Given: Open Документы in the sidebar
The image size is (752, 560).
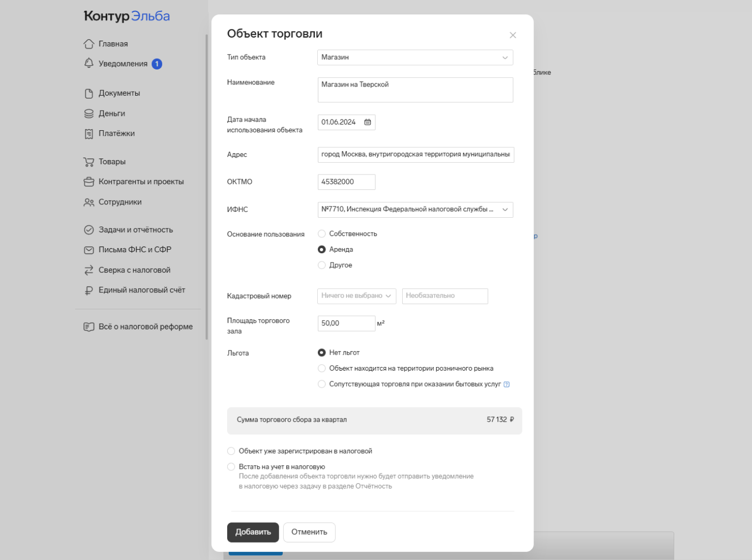Looking at the screenshot, I should 119,93.
